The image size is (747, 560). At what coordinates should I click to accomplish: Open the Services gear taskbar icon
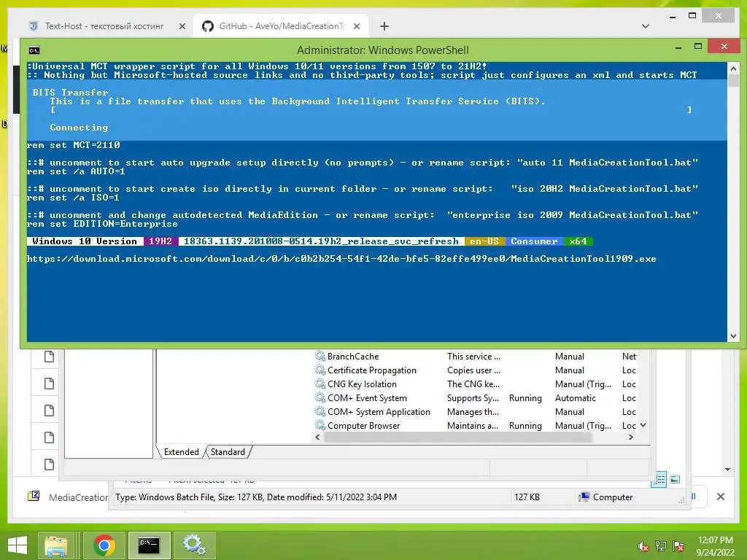(x=195, y=545)
